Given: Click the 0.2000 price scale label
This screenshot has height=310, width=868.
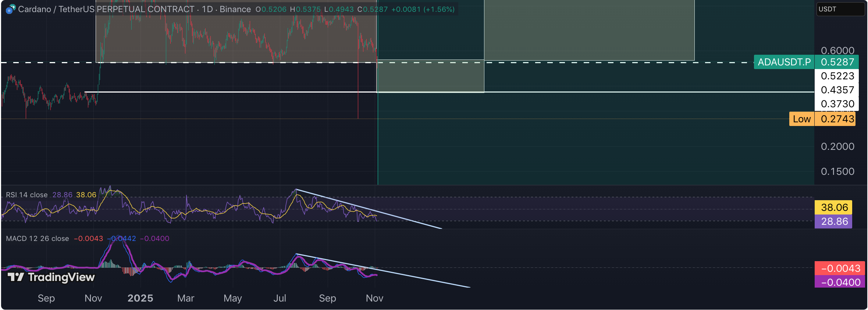Looking at the screenshot, I should pos(837,147).
